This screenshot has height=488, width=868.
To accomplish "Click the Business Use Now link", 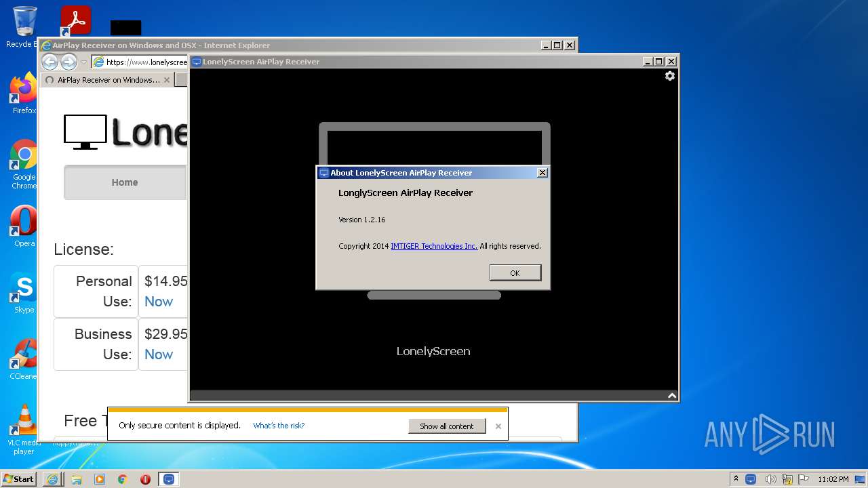I will pos(159,354).
